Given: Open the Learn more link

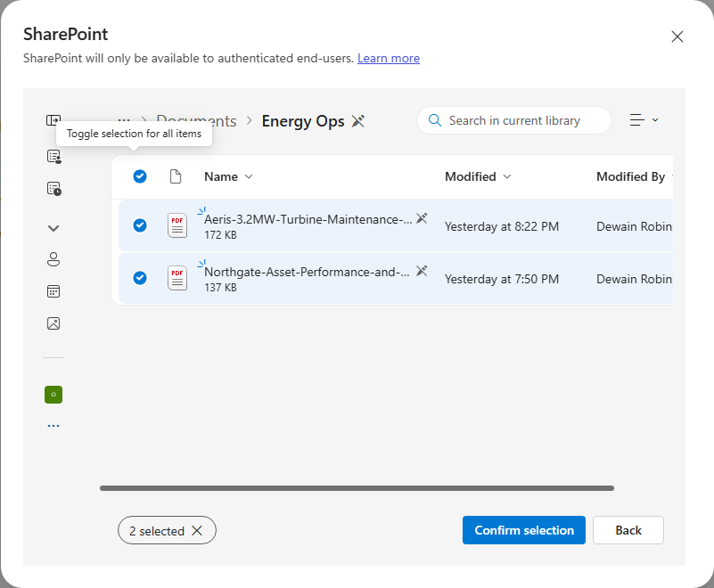Looking at the screenshot, I should pos(389,58).
